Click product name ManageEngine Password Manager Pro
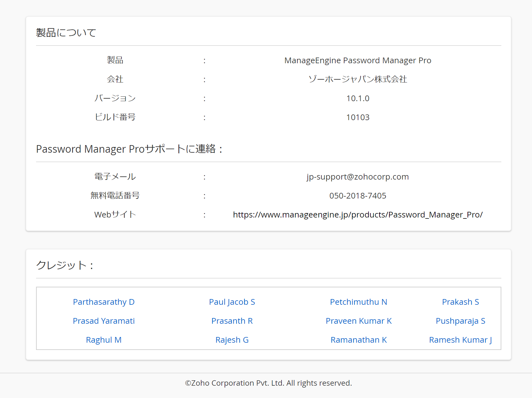The image size is (532, 398). (358, 60)
